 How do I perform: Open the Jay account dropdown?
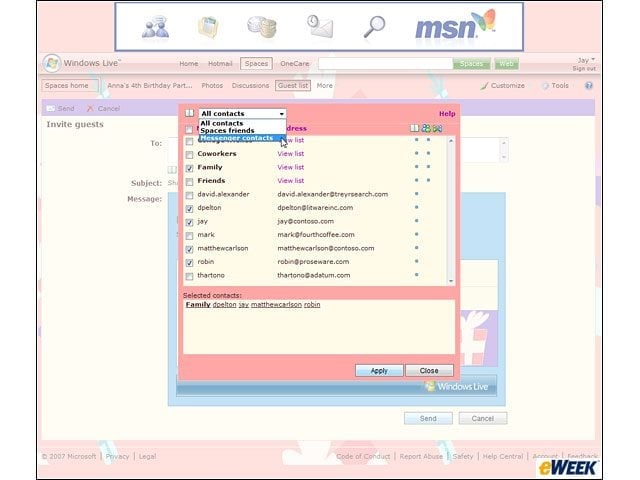point(586,60)
